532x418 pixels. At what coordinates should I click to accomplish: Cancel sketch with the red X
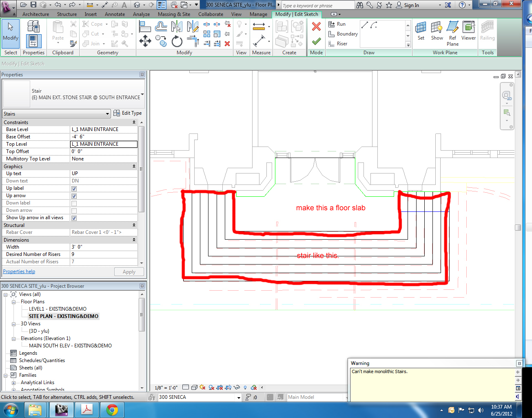click(x=316, y=27)
